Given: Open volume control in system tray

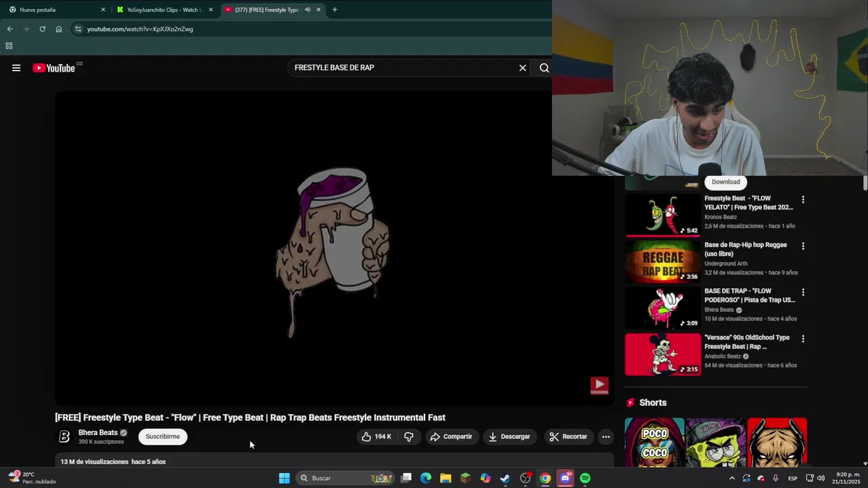Looking at the screenshot, I should (x=821, y=478).
